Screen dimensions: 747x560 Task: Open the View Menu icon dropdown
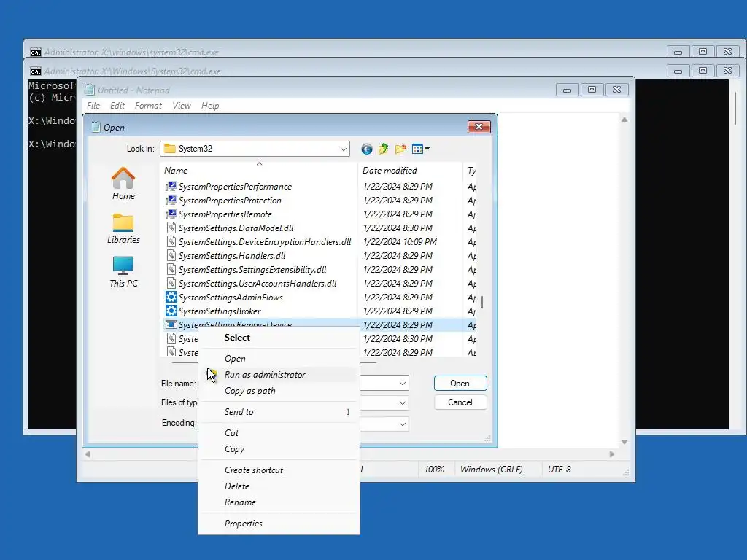point(420,149)
